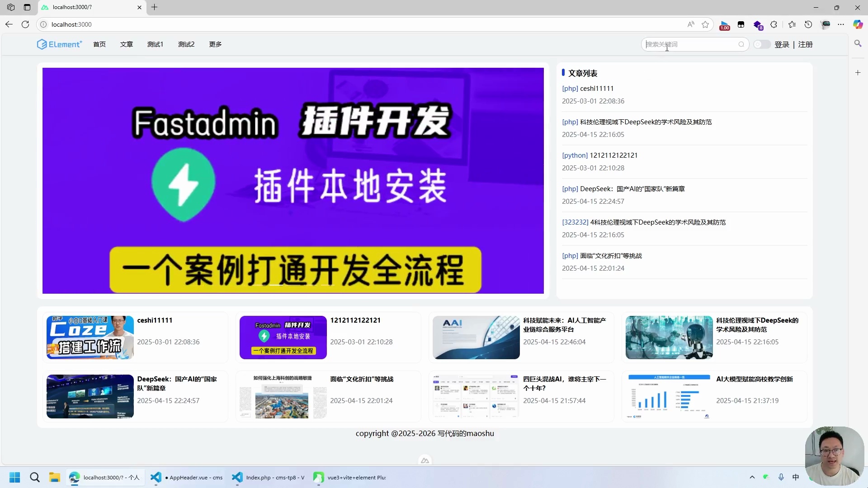This screenshot has height=488, width=868.
Task: Select the 测试2 navigation item
Action: tap(186, 44)
